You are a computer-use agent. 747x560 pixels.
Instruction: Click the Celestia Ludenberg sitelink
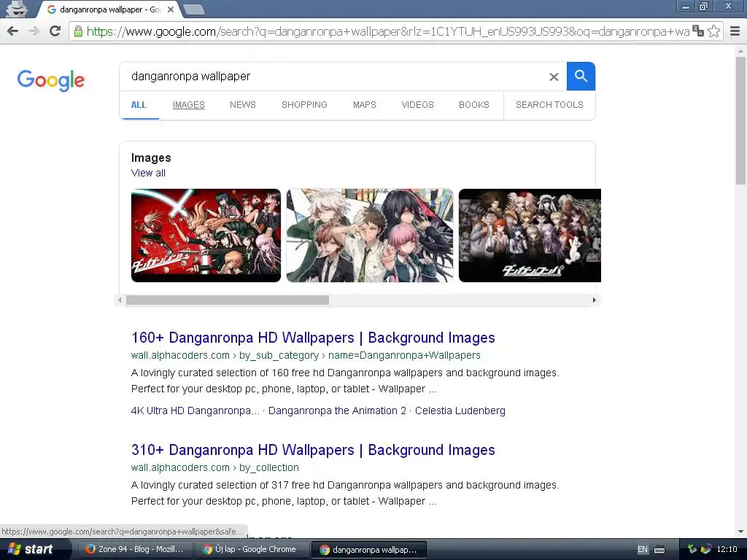(460, 411)
